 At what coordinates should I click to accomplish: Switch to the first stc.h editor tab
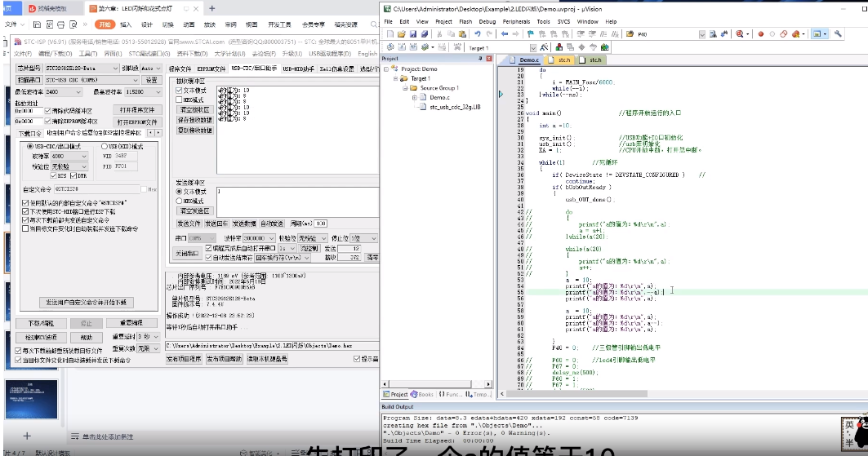[x=559, y=60]
